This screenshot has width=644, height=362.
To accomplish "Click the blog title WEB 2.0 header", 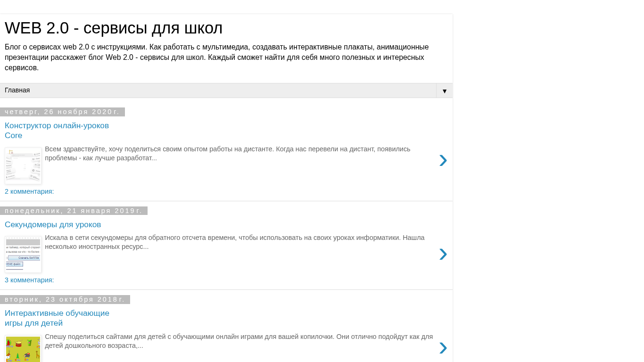I will tap(114, 28).
